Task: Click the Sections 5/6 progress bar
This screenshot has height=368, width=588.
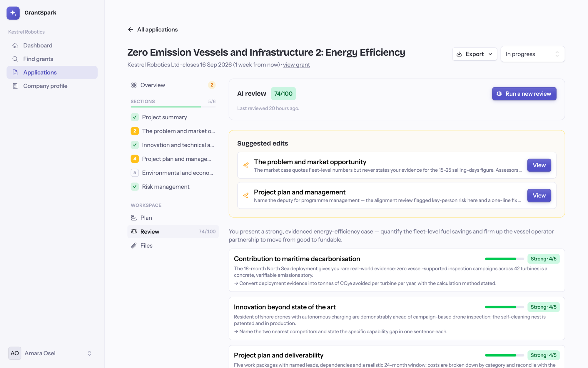Action: click(173, 107)
